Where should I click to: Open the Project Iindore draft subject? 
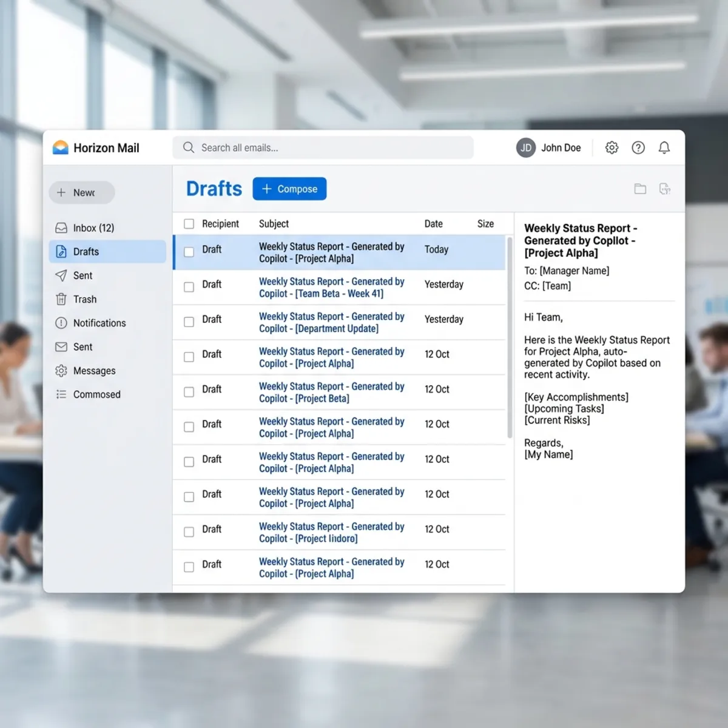pyautogui.click(x=331, y=533)
